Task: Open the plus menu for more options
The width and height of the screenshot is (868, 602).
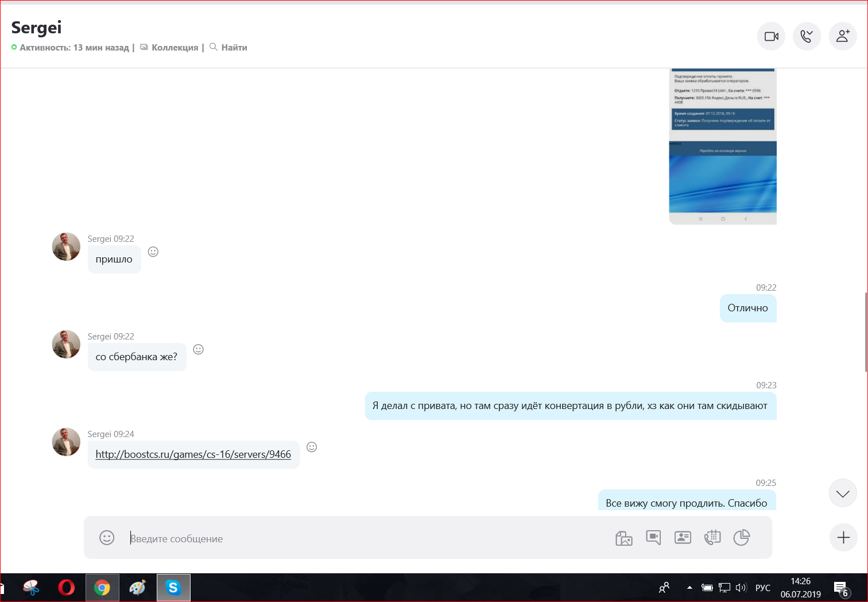Action: [843, 538]
